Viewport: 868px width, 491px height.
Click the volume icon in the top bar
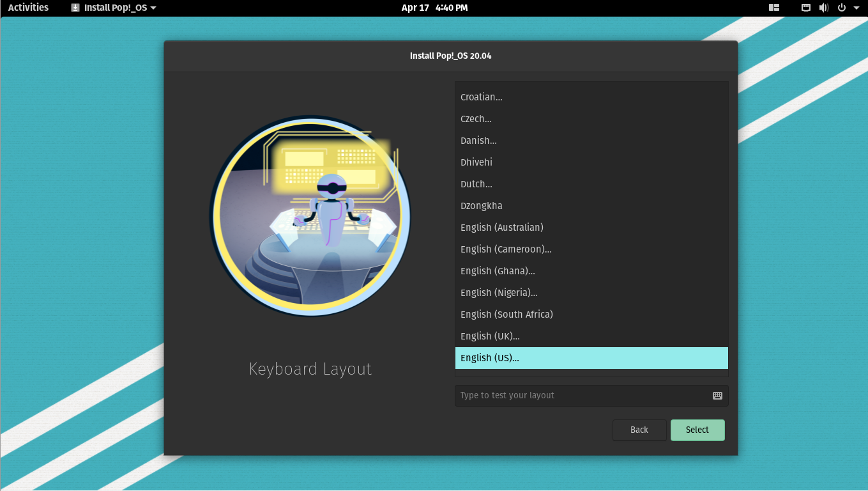(823, 8)
